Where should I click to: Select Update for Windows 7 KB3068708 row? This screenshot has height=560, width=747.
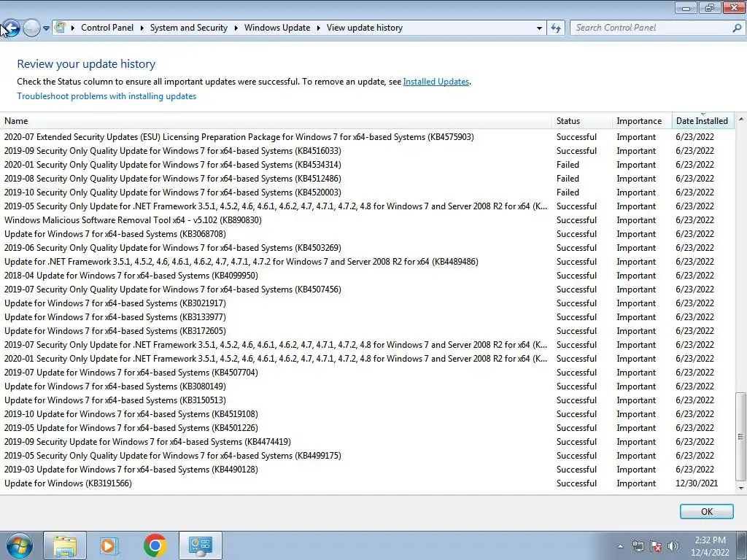367,234
